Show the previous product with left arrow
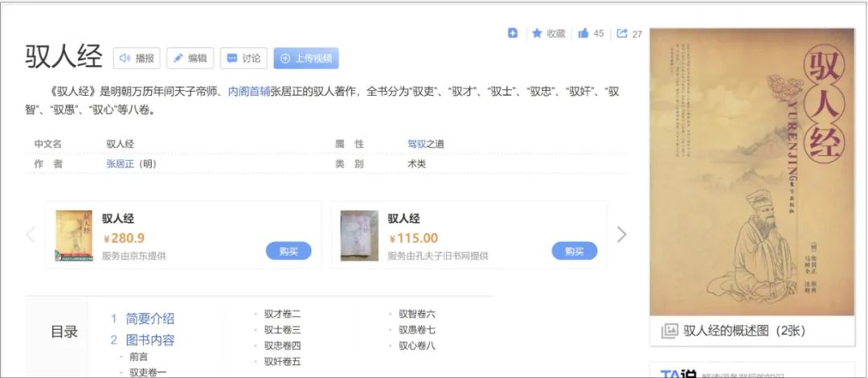The width and height of the screenshot is (868, 378). pyautogui.click(x=31, y=235)
